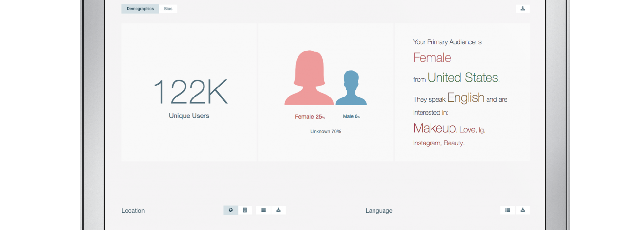Click the Instagram interest keyword

pos(427,143)
